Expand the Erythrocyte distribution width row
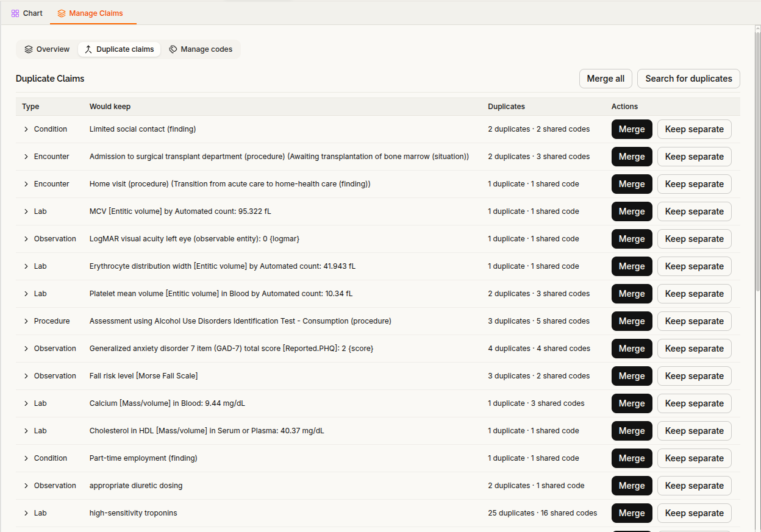 click(x=26, y=266)
